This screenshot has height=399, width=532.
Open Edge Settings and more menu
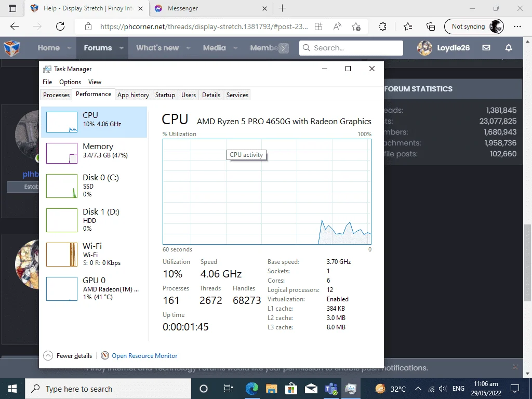point(517,26)
